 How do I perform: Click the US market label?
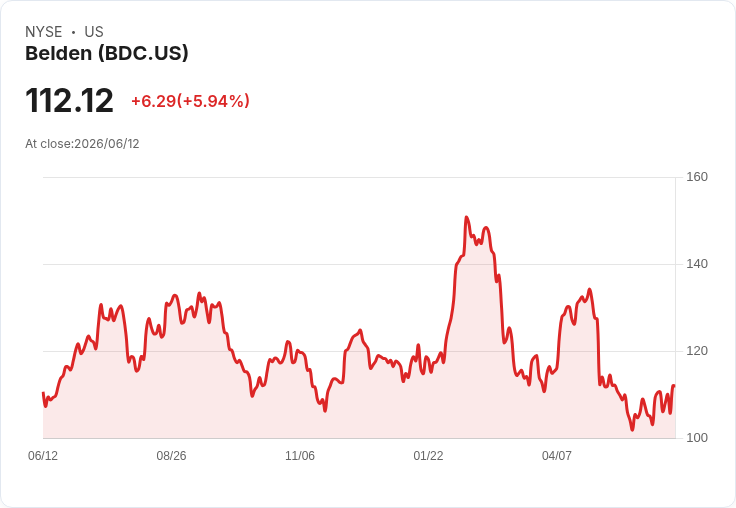[94, 32]
